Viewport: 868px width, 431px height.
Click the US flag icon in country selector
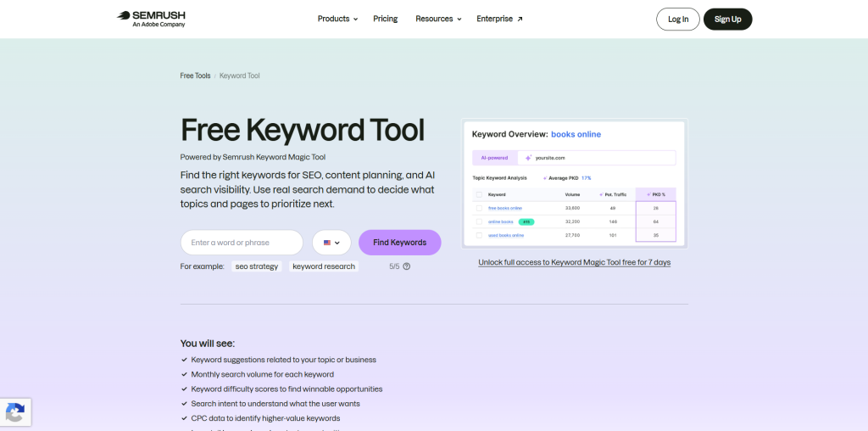pos(327,243)
